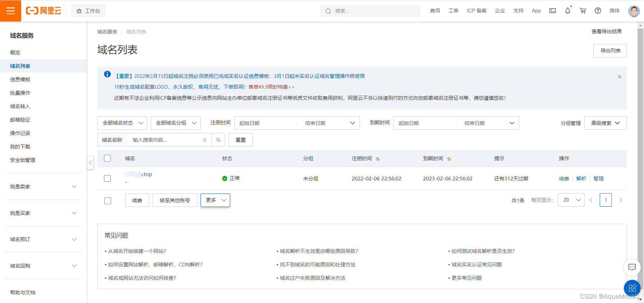This screenshot has height=303, width=644.
Task: Open the .top domain name link
Action: pyautogui.click(x=138, y=174)
